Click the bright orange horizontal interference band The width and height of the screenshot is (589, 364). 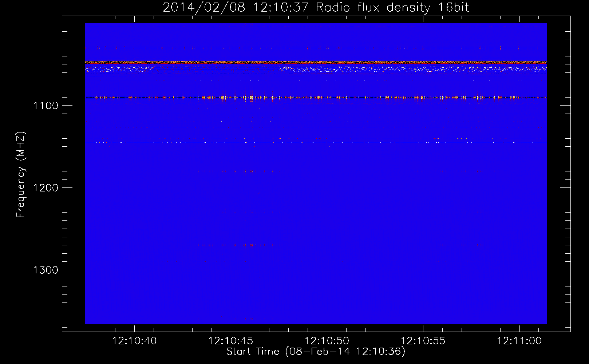(316, 63)
